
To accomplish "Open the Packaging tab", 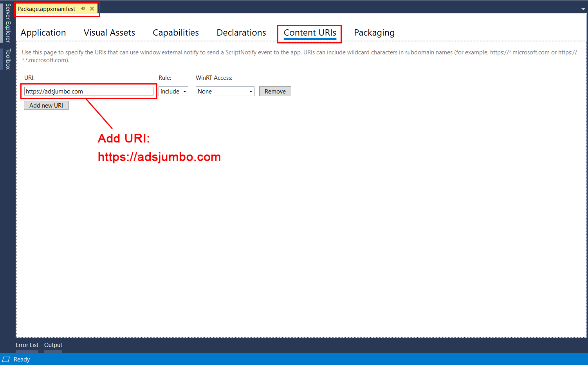I will click(374, 33).
